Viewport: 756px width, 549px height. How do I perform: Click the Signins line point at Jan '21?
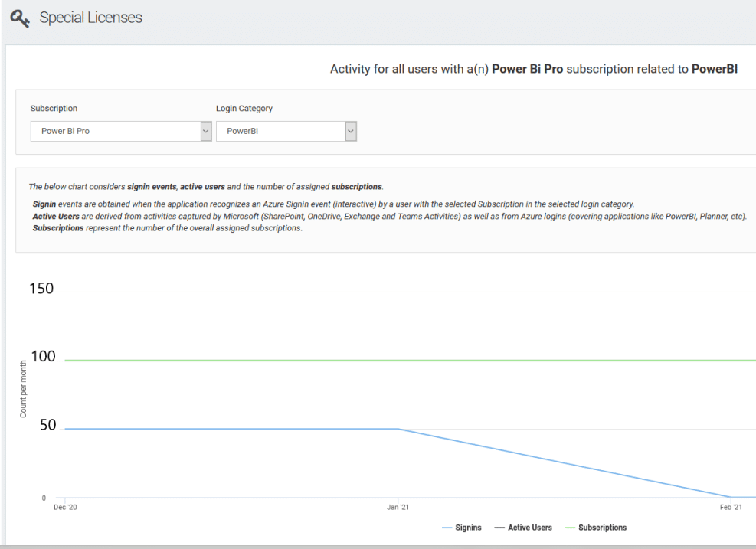tap(398, 429)
